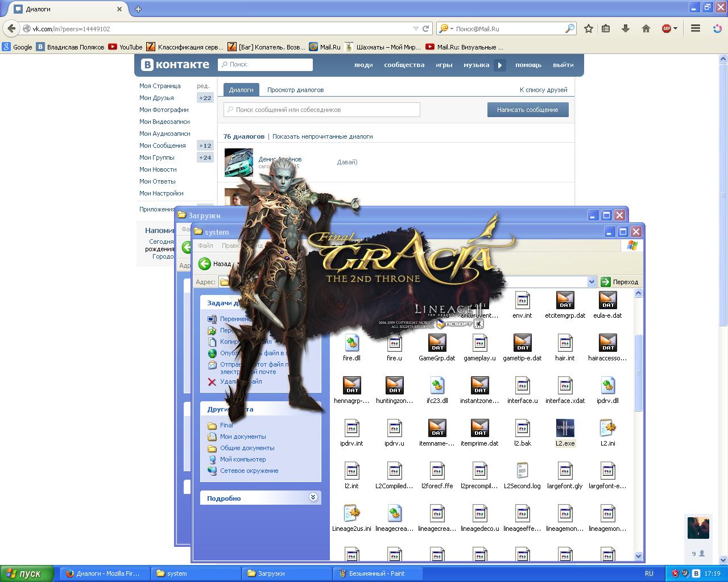The width and height of the screenshot is (728, 582).
Task: Open the игры menu in VK header
Action: [444, 65]
